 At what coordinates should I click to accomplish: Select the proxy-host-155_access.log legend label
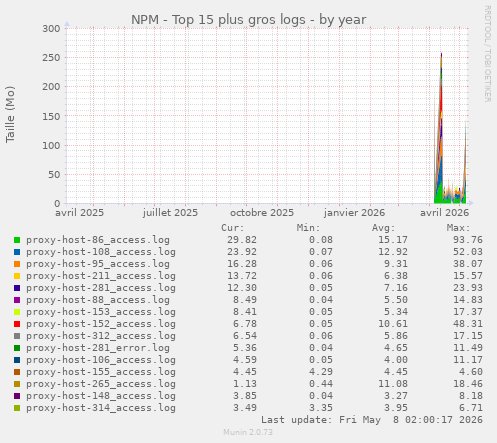pos(101,372)
